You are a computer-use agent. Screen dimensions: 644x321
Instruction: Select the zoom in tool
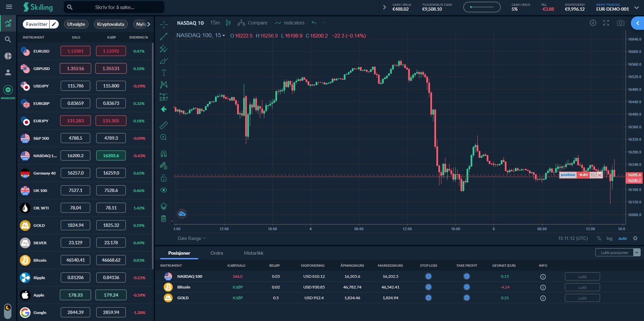(x=164, y=137)
